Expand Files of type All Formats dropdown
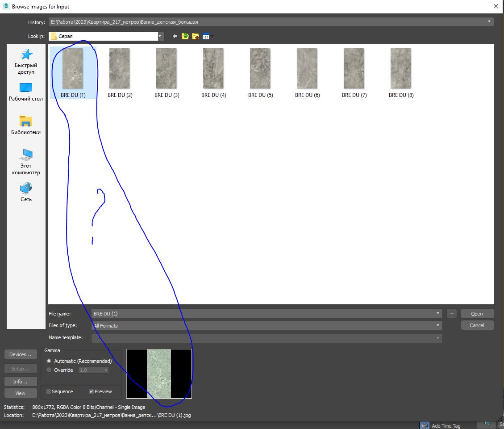This screenshot has height=429, width=504. tap(437, 325)
